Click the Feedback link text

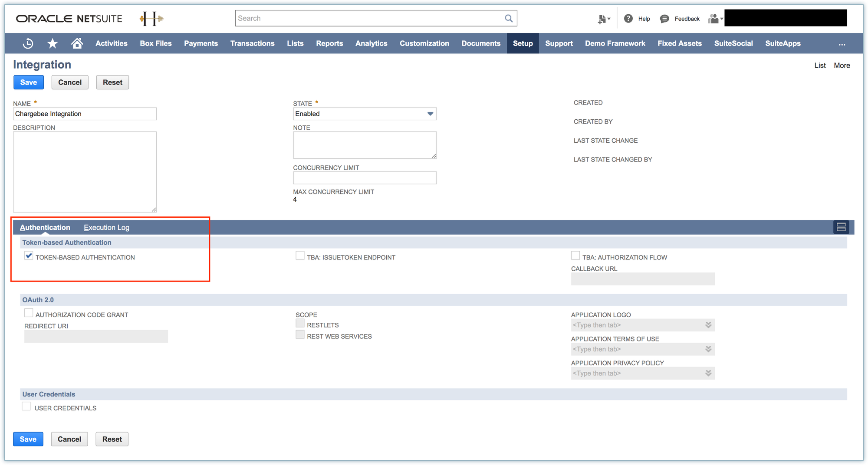[x=687, y=19]
